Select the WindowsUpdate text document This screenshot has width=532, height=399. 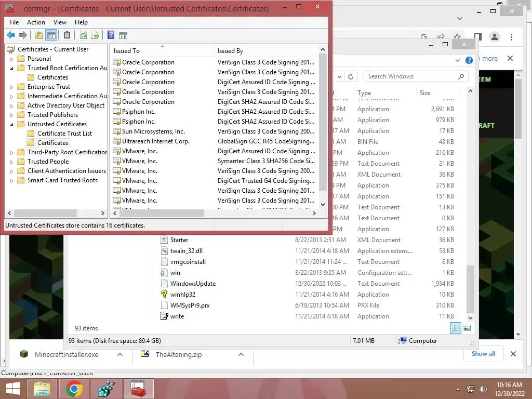point(193,284)
